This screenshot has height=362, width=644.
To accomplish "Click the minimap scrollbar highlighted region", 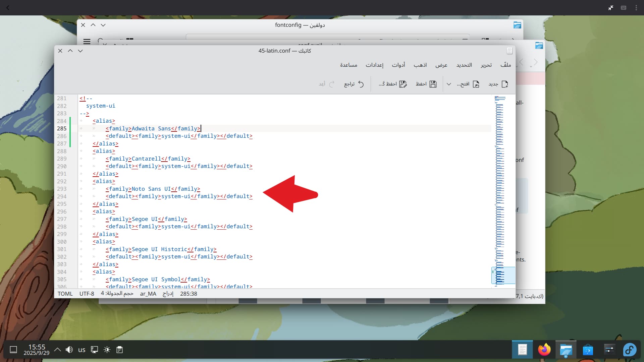I will click(503, 276).
